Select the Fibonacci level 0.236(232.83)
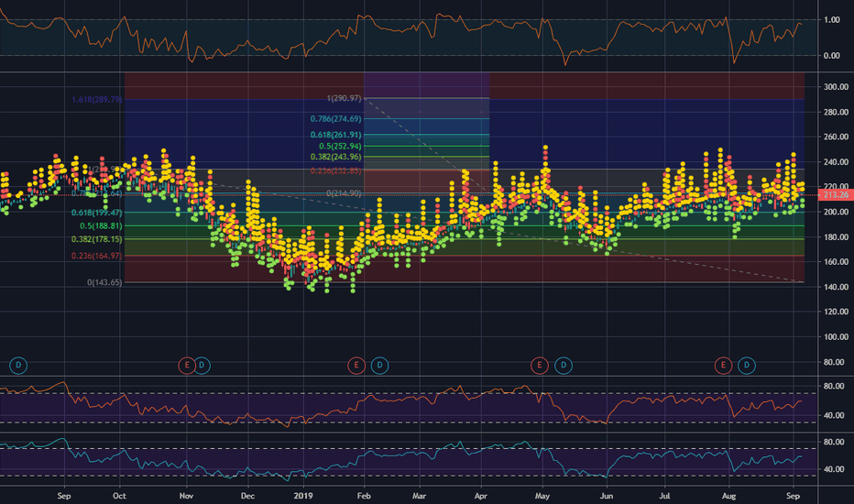Image resolution: width=854 pixels, height=504 pixels. (x=336, y=171)
